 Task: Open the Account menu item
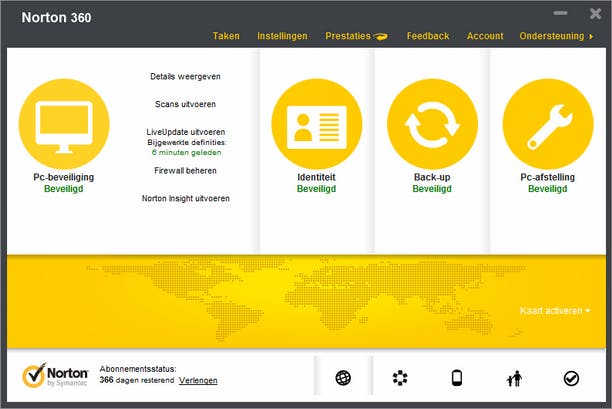(485, 36)
